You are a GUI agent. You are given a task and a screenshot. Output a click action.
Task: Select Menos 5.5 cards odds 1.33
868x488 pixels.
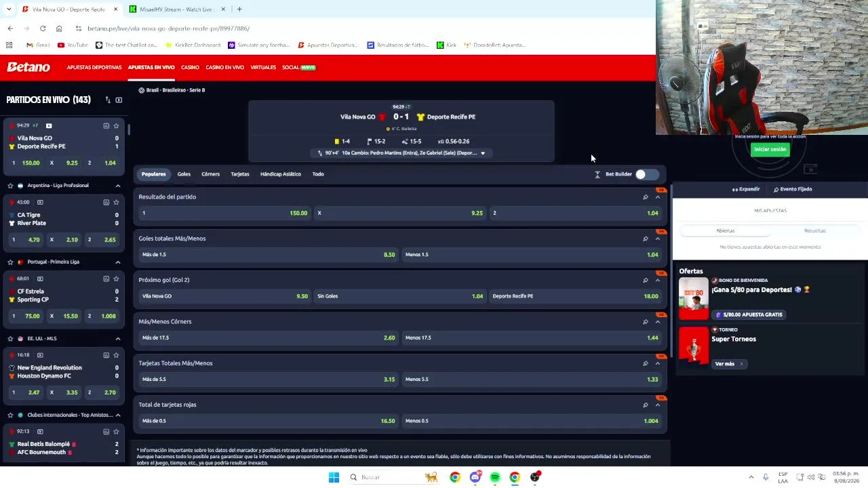[532, 379]
